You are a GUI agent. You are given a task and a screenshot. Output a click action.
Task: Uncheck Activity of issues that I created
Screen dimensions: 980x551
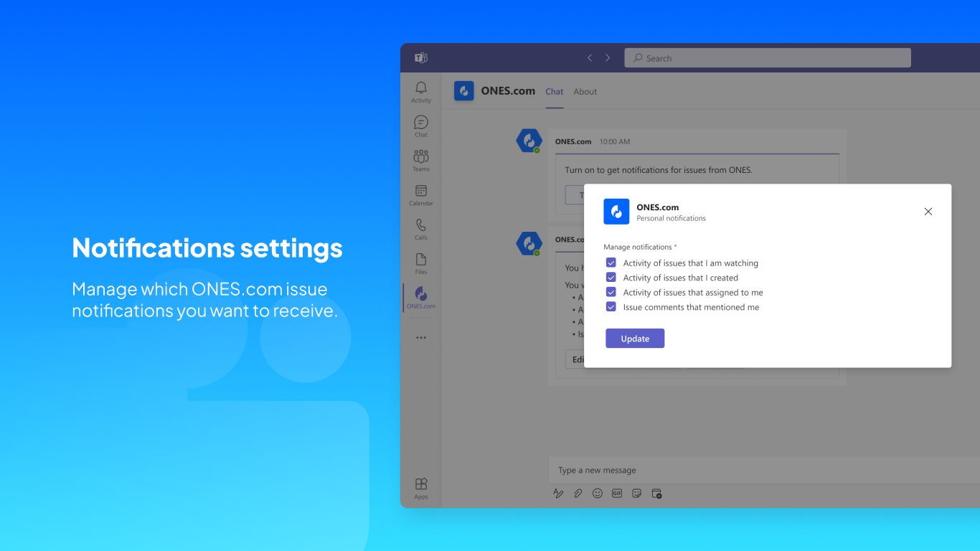pyautogui.click(x=611, y=278)
